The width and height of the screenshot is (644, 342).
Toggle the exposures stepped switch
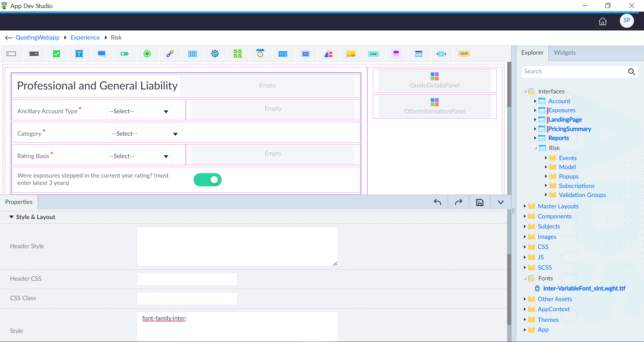point(208,180)
